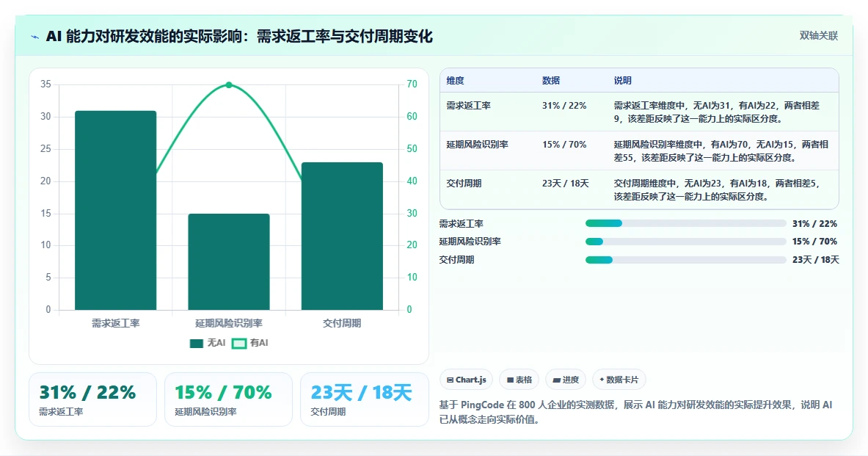Click the 数据 column header
This screenshot has width=868, height=456.
551,80
